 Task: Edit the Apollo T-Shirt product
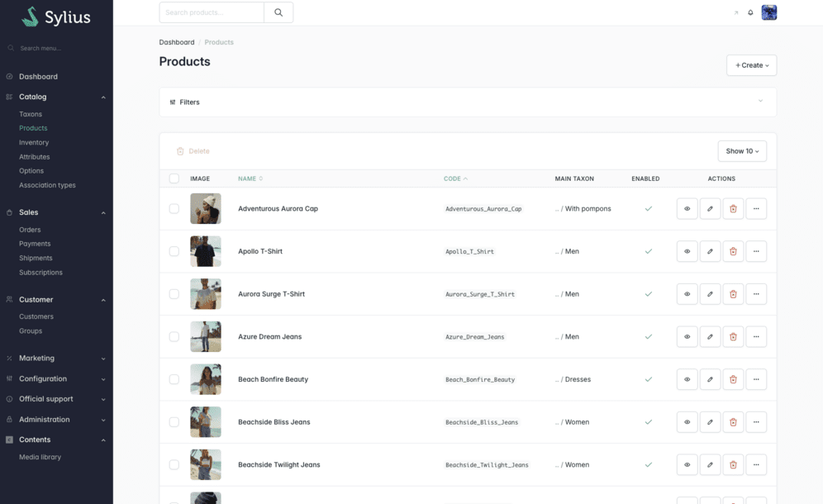[710, 251]
